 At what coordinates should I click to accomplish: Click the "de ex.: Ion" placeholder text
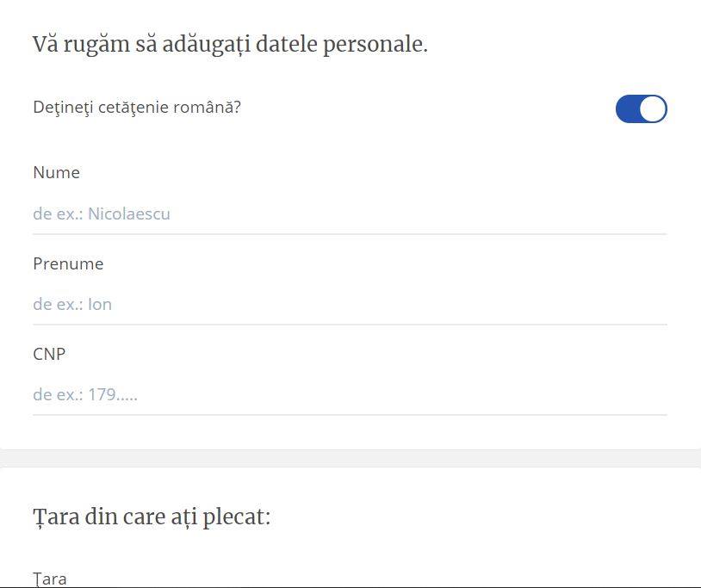72,304
